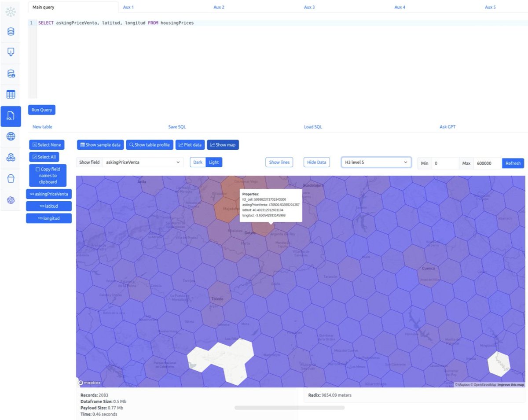Toggle the askingPriceVenta field button
This screenshot has width=528, height=420.
(49, 194)
